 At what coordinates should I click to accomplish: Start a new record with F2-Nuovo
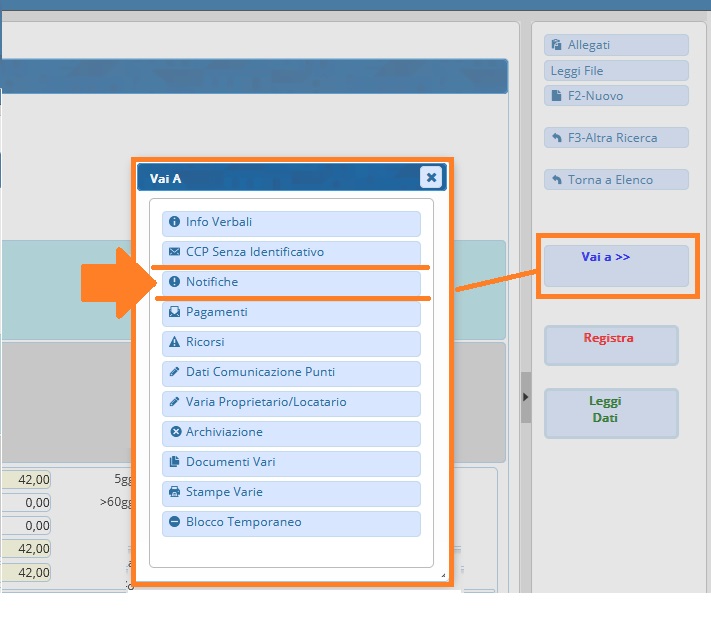[616, 96]
